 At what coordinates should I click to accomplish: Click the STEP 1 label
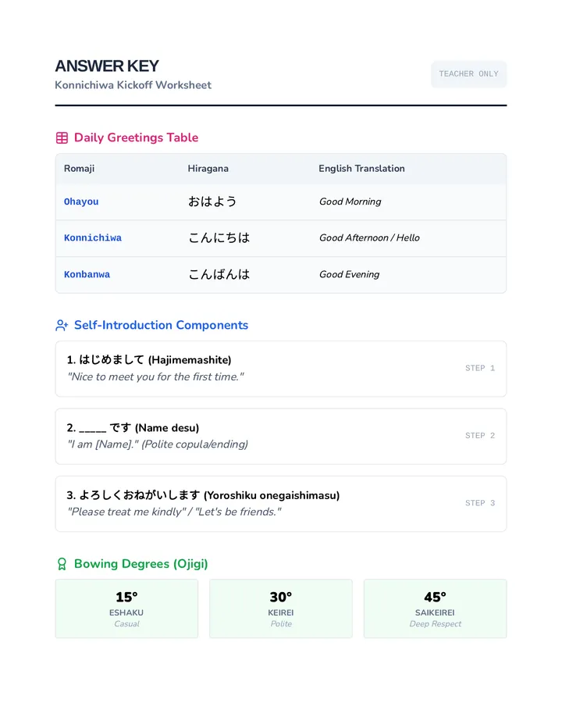tap(480, 368)
